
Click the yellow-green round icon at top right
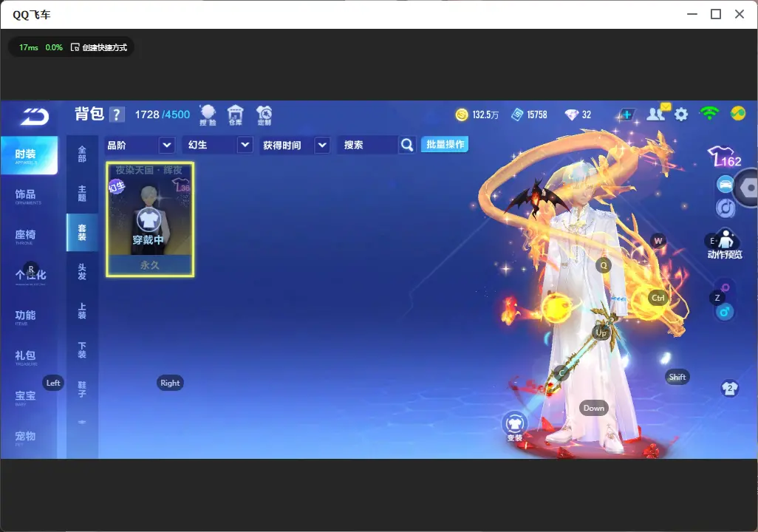click(738, 114)
